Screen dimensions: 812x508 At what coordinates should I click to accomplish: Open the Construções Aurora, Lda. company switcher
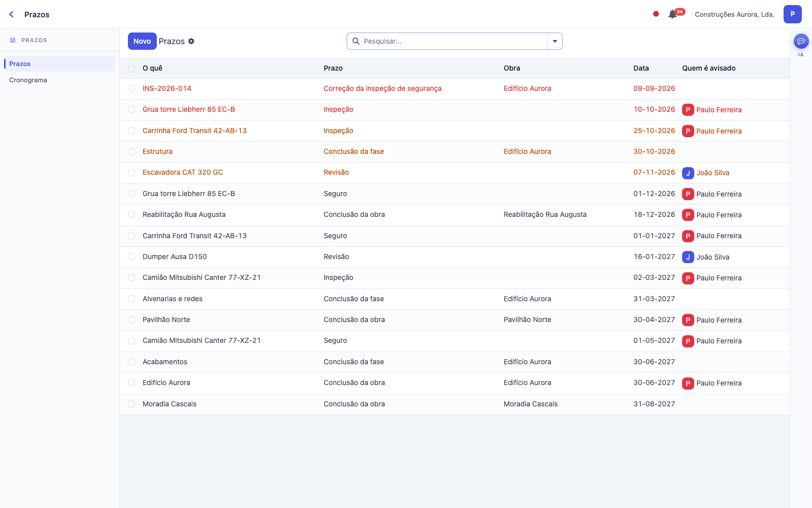coord(734,14)
